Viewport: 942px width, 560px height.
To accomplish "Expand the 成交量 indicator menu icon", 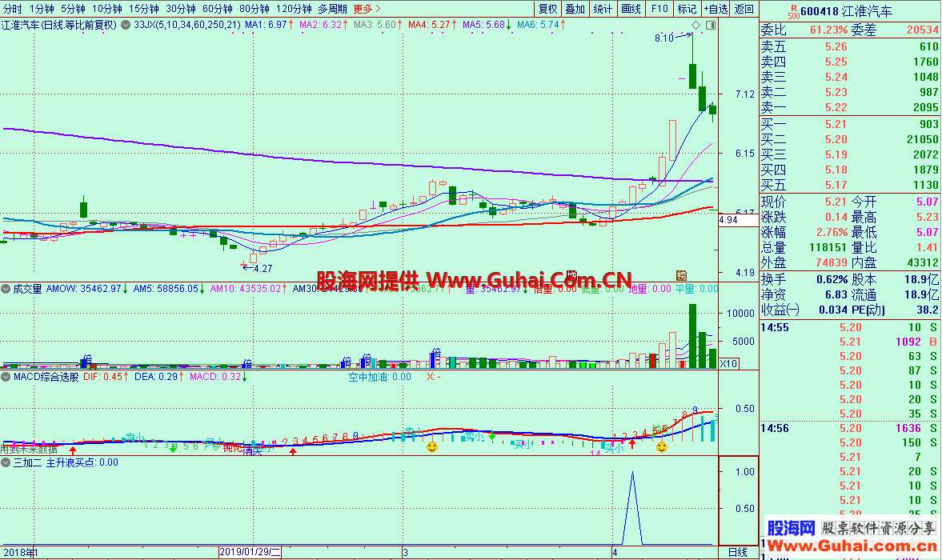I will coord(6,290).
